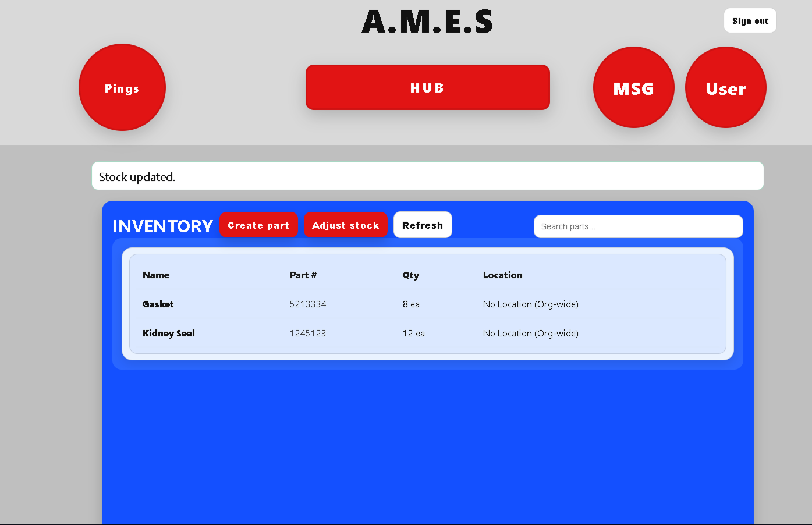Open the User profile icon

tap(725, 87)
